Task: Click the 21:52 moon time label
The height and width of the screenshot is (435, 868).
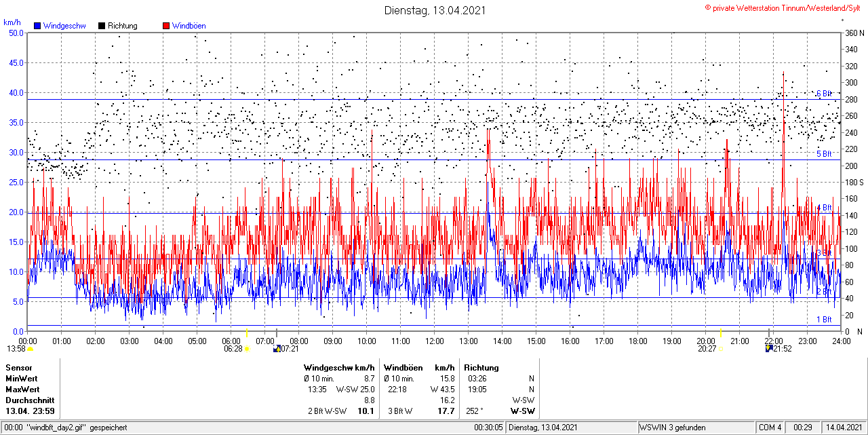Action: point(782,349)
